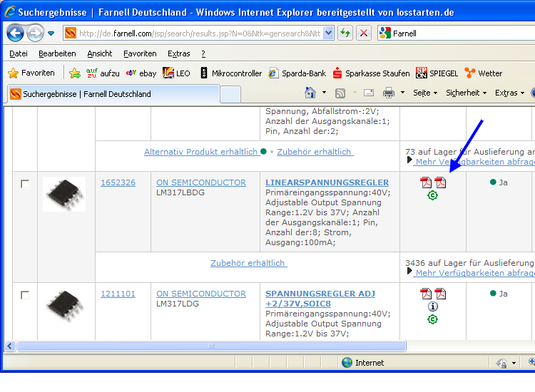Image resolution: width=535 pixels, height=392 pixels.
Task: Open ON SEMICONDUCTOR link for LM317LDG
Action: tap(201, 294)
